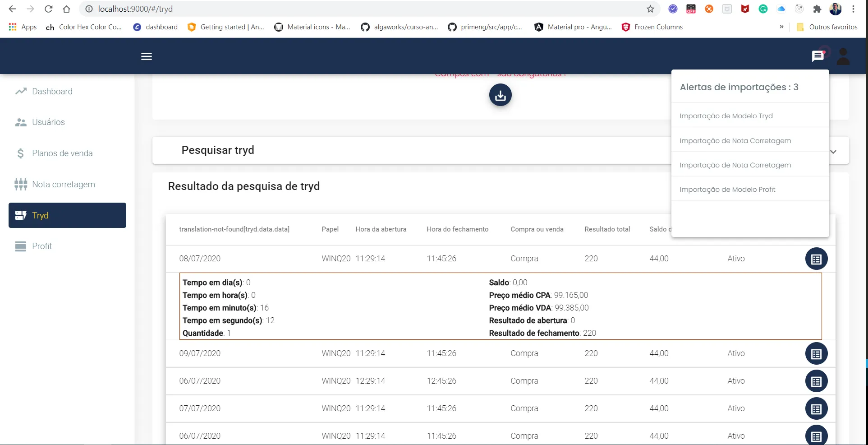This screenshot has width=868, height=445.
Task: Show details for the 09/07/2020 row
Action: pyautogui.click(x=816, y=354)
